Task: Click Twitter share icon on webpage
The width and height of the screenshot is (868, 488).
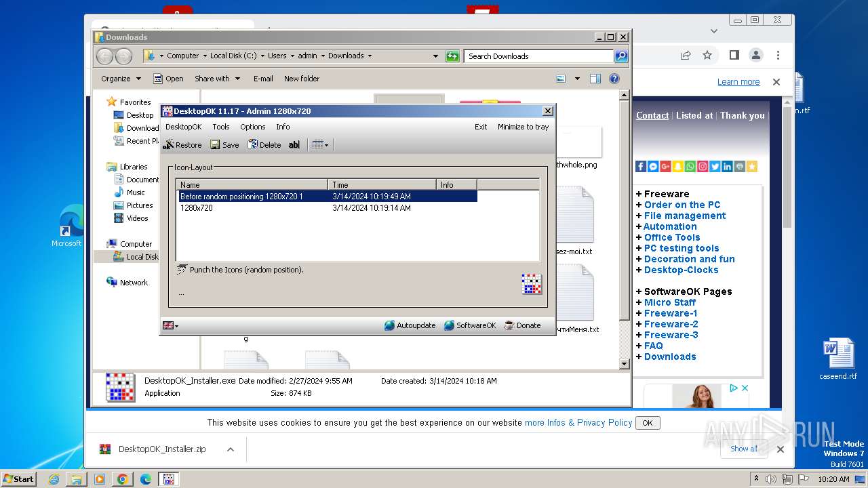Action: click(715, 166)
